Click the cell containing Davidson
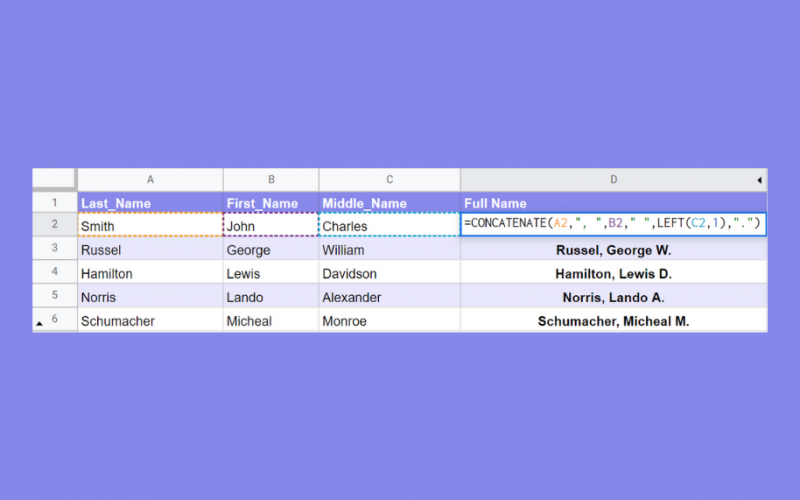Image resolution: width=800 pixels, height=500 pixels. pos(389,272)
